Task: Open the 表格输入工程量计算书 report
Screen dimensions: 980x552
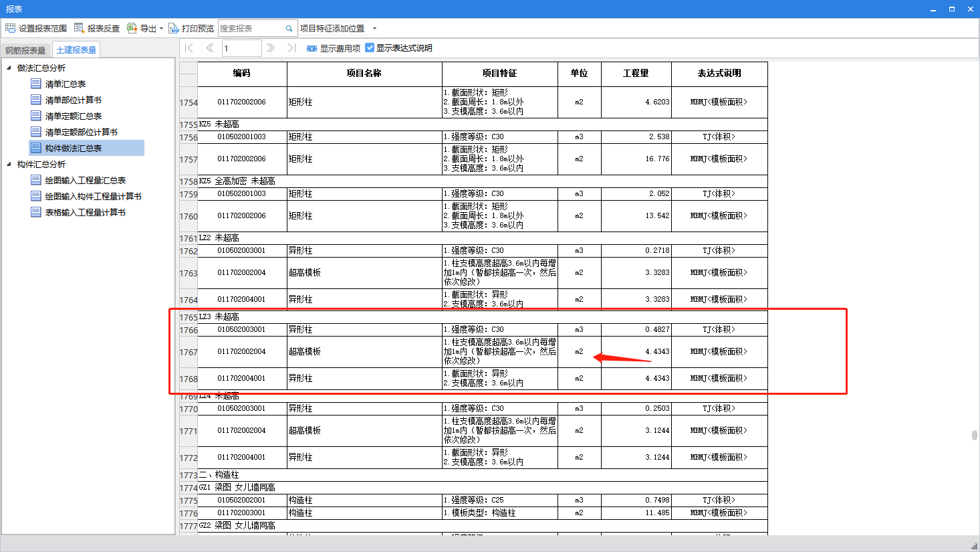Action: tap(86, 212)
